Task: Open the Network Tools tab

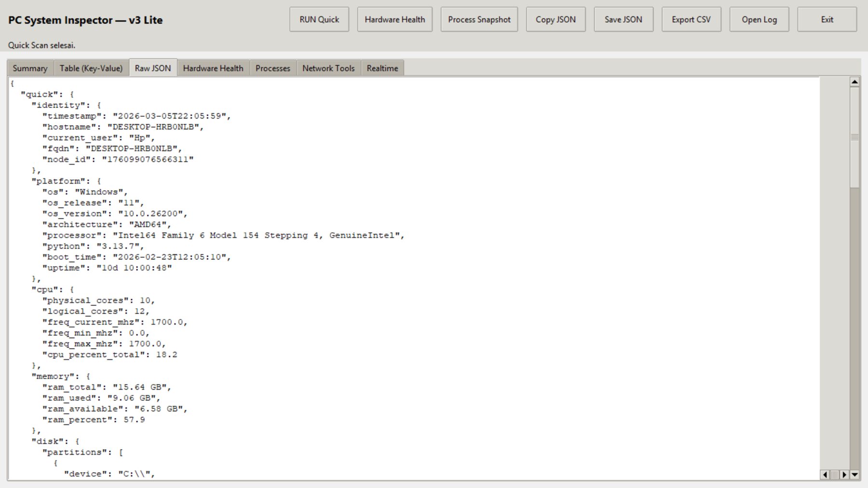Action: pos(328,68)
